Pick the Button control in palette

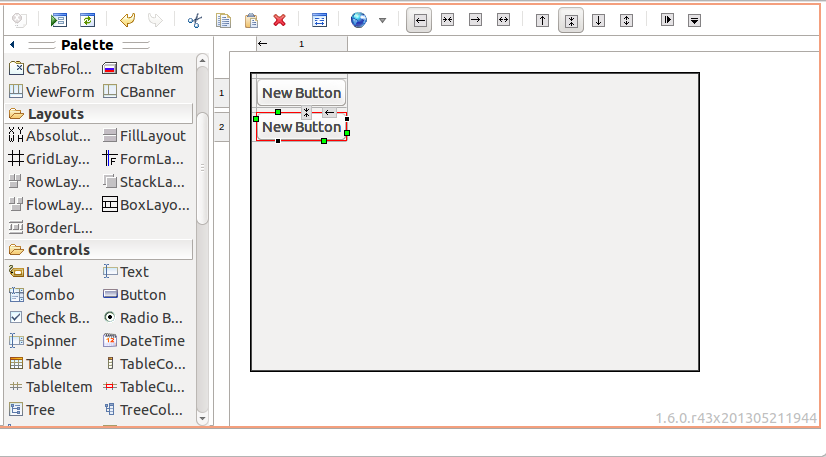click(x=134, y=295)
